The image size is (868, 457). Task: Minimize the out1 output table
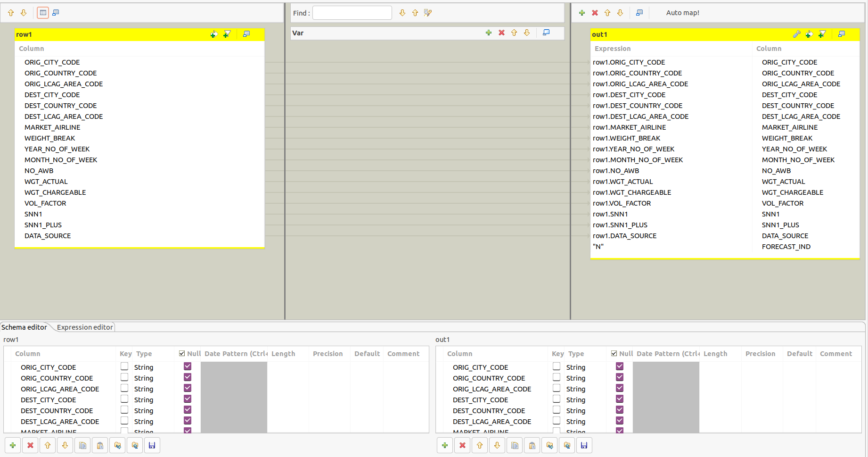tap(842, 34)
